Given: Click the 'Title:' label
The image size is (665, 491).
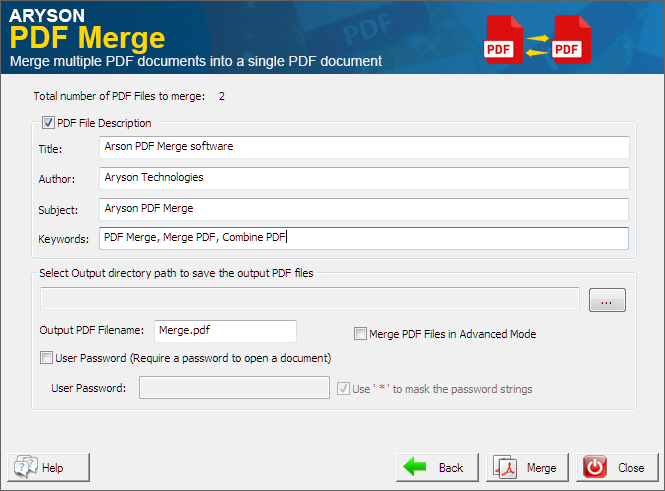Looking at the screenshot, I should [50, 149].
